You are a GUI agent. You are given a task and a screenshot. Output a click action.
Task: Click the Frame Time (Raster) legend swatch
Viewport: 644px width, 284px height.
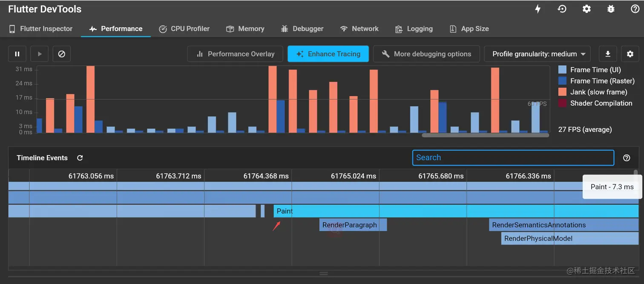[562, 81]
